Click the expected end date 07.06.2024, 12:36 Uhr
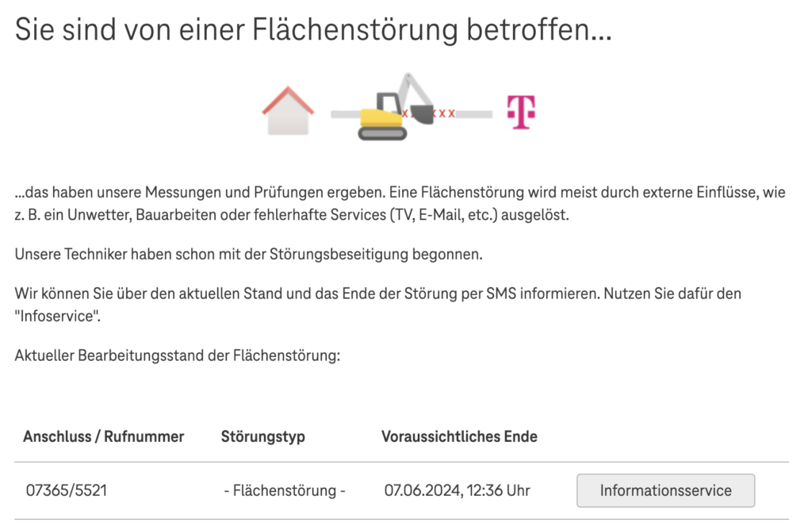Viewport: 812px width, 530px height. click(x=458, y=490)
